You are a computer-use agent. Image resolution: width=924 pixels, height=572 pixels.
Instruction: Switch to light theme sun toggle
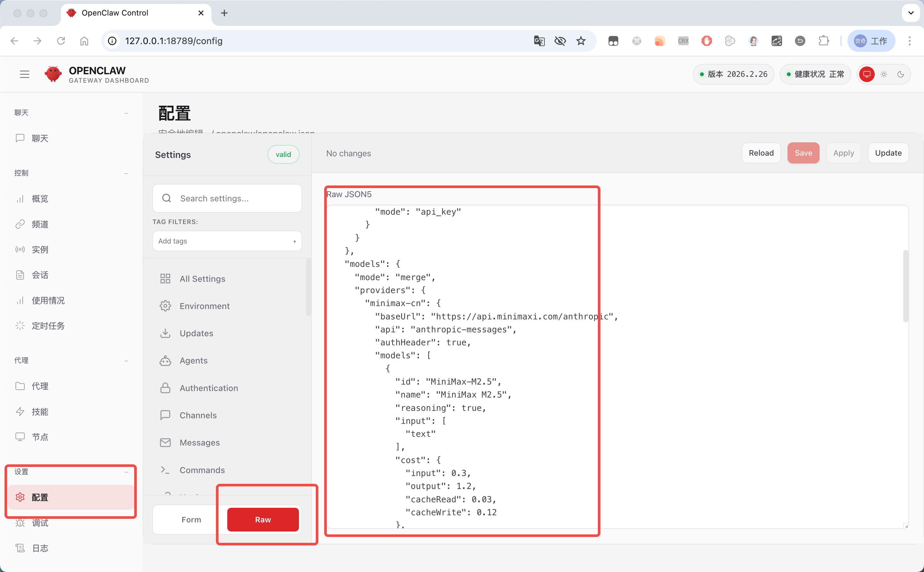(883, 74)
